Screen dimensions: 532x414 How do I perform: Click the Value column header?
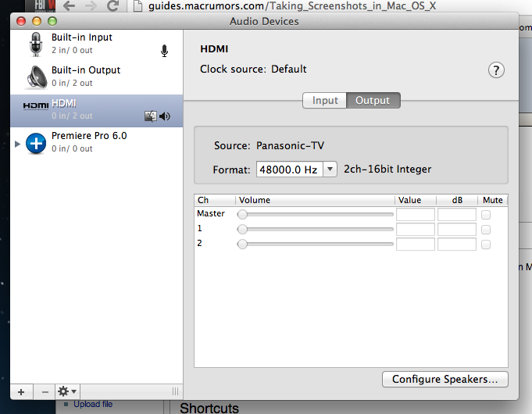(x=416, y=200)
